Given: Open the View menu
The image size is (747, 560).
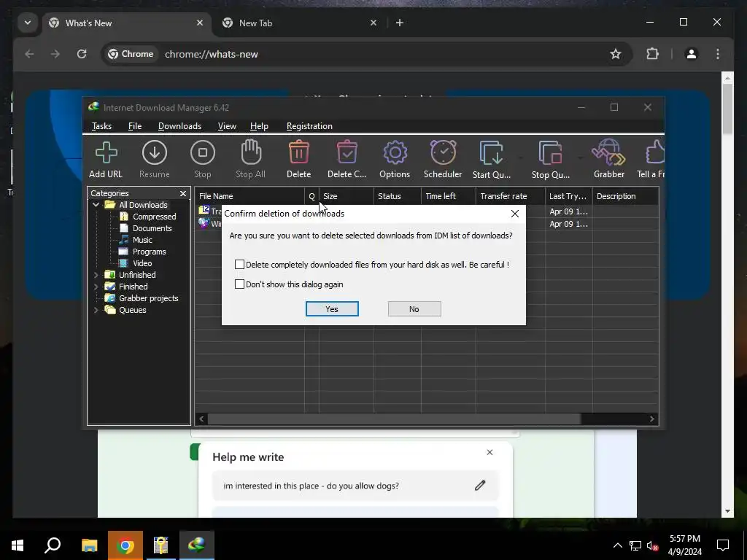Looking at the screenshot, I should (227, 126).
